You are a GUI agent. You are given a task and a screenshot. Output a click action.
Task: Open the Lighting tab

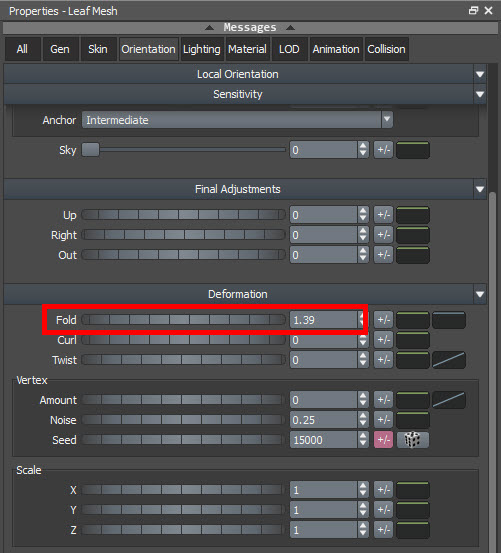pos(202,49)
